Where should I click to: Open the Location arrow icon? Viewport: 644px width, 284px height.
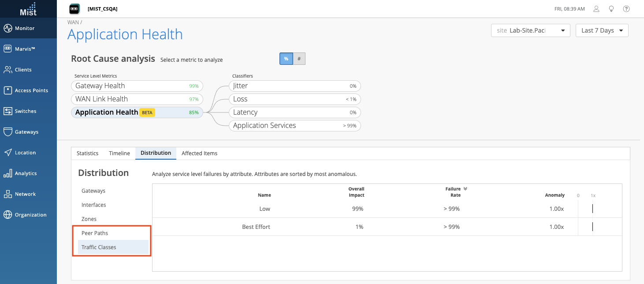[7, 153]
